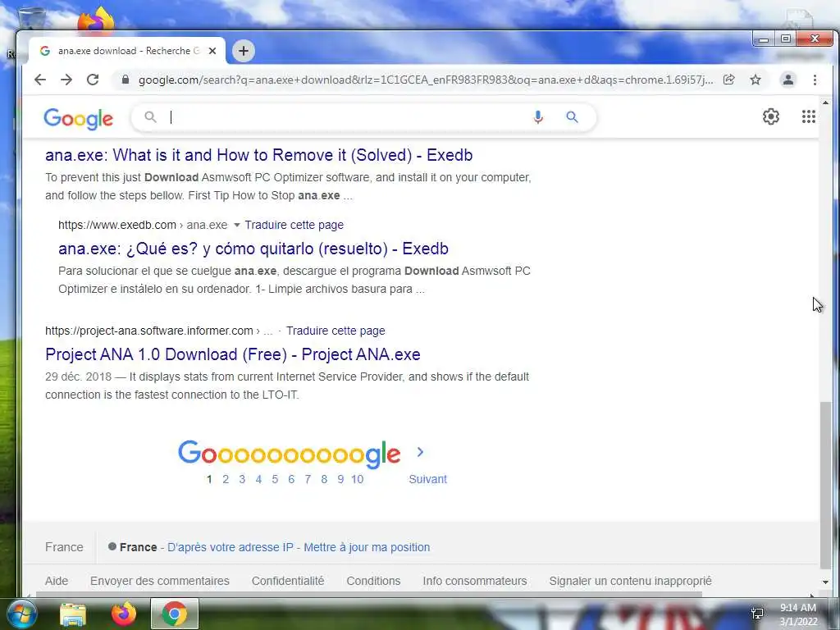Viewport: 840px width, 630px height.
Task: Open Google settings gear
Action: 771,116
